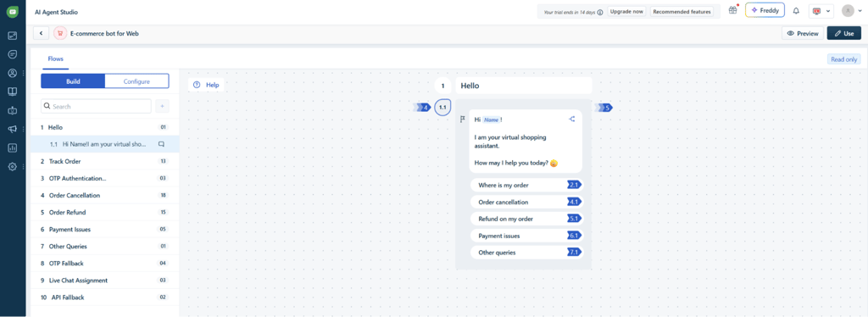The width and height of the screenshot is (868, 317).
Task: Open the notifications bell icon
Action: pyautogui.click(x=796, y=10)
